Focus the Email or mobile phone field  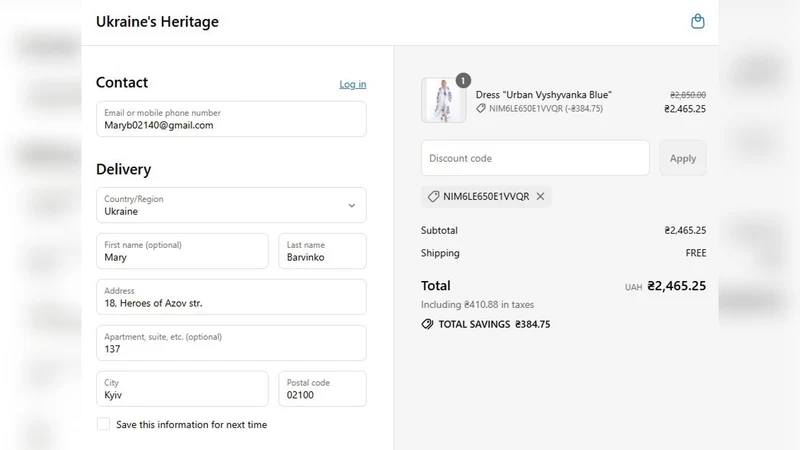[x=231, y=119]
